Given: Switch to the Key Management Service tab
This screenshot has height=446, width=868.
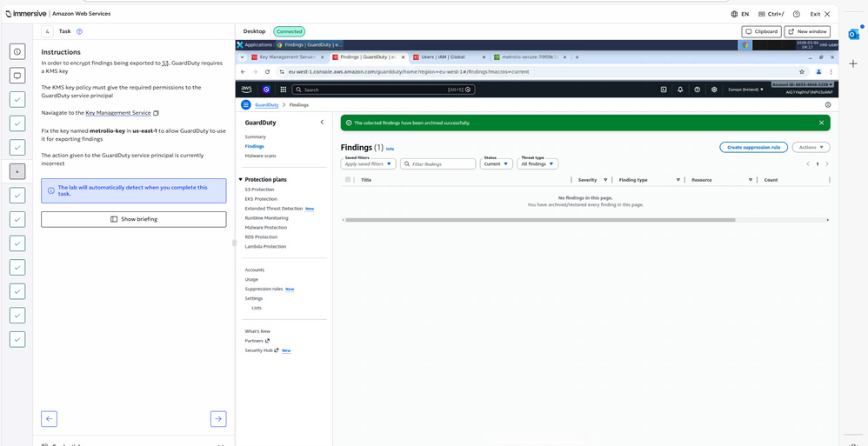Looking at the screenshot, I should (x=288, y=57).
